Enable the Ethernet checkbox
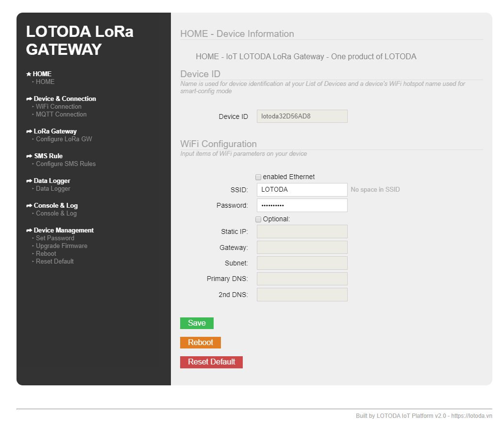The image size is (504, 430). point(258,177)
